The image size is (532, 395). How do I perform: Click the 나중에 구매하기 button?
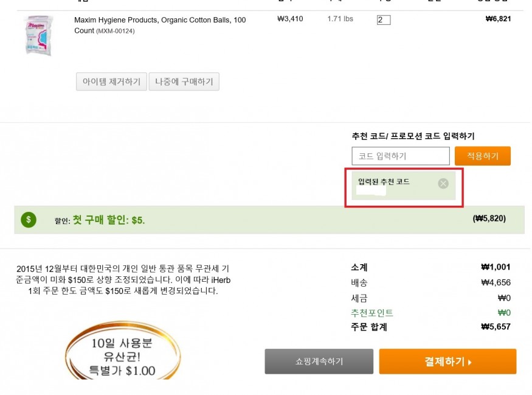click(184, 82)
